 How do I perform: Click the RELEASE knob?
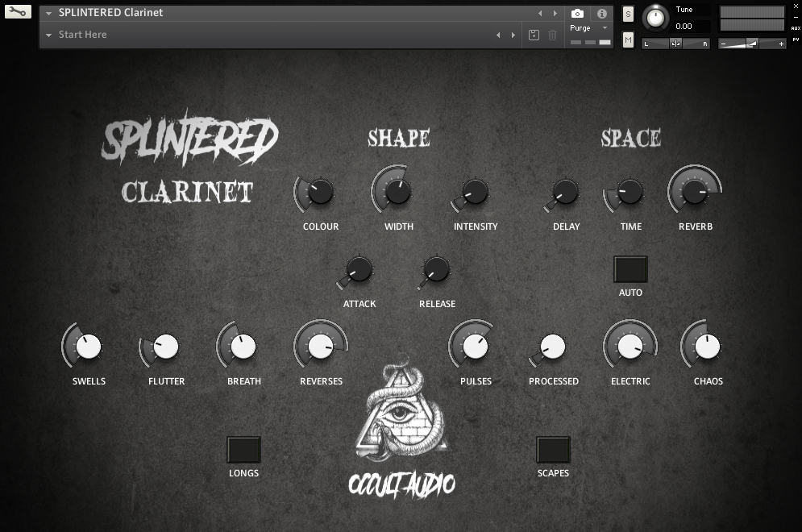tap(437, 269)
